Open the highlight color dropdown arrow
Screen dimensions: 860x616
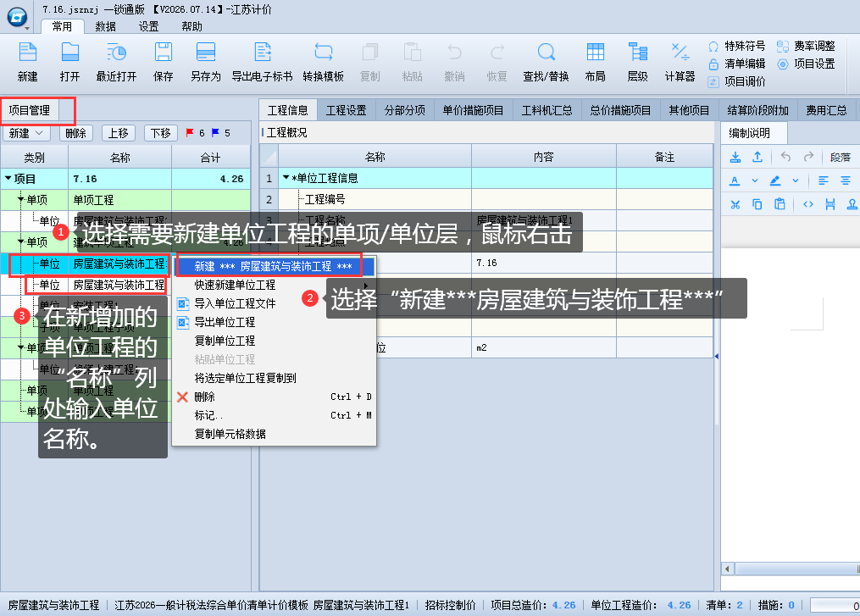(796, 180)
